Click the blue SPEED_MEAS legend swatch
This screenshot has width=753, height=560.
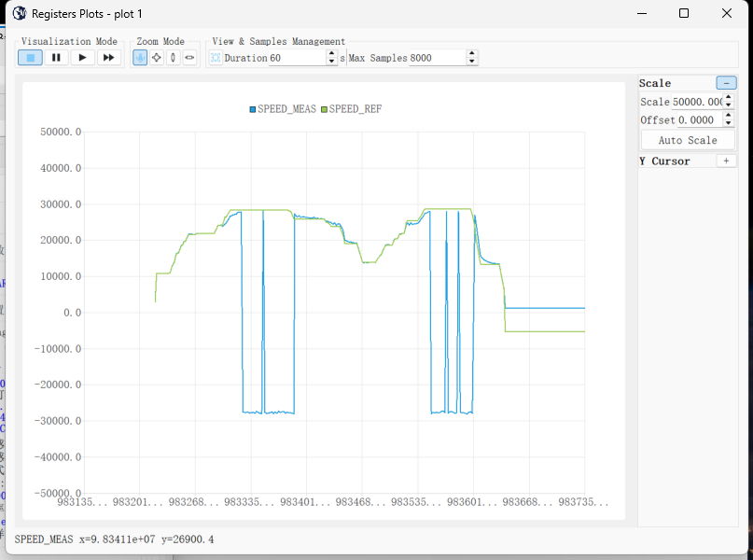253,109
